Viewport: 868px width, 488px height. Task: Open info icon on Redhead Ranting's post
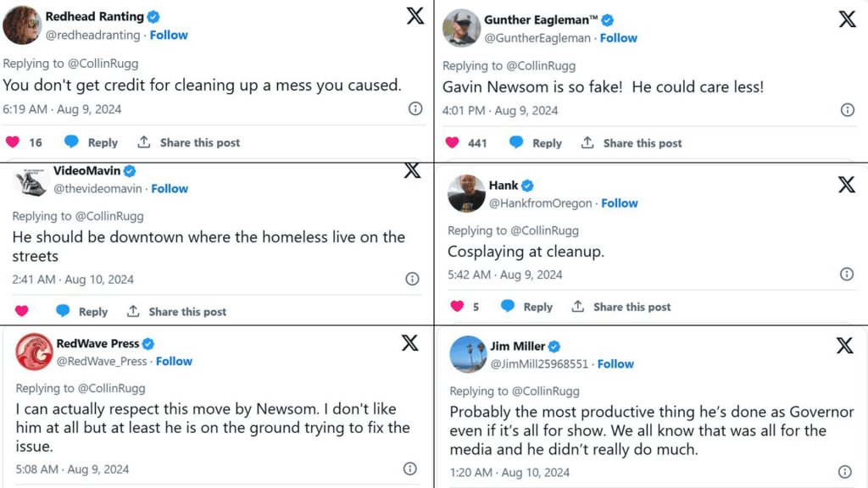pyautogui.click(x=415, y=108)
